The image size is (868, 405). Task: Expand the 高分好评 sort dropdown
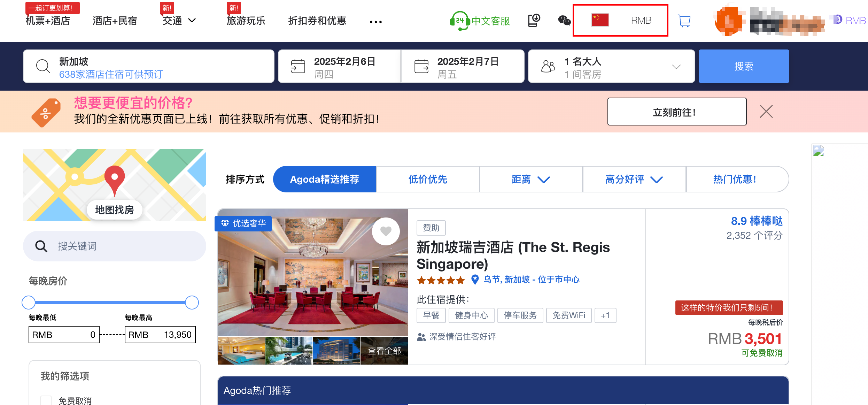(x=657, y=179)
